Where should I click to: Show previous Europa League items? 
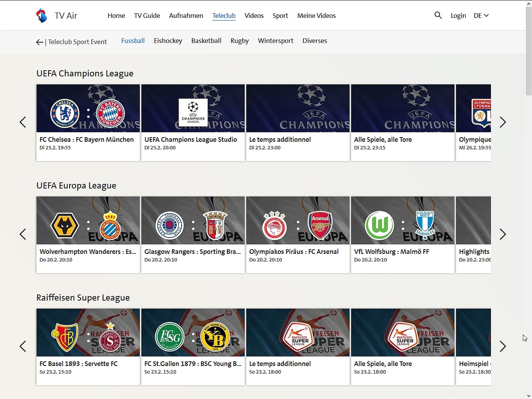23,234
